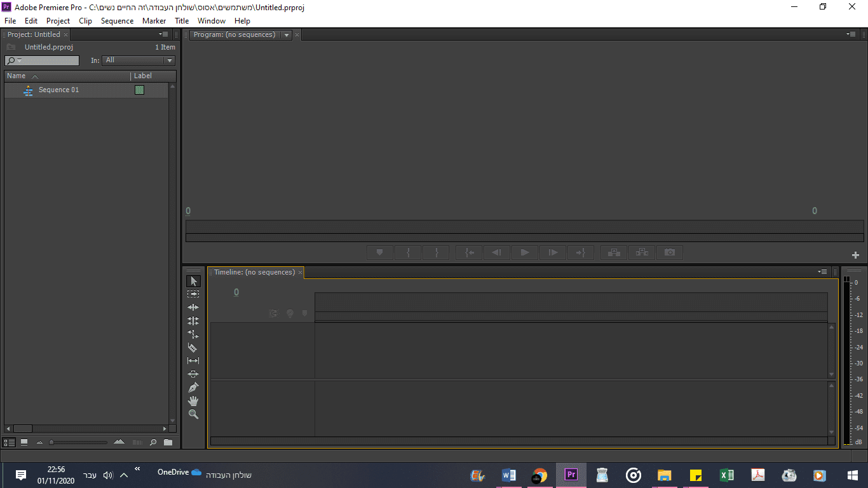The image size is (868, 488).
Task: Click the New Bin folder icon
Action: click(x=168, y=442)
